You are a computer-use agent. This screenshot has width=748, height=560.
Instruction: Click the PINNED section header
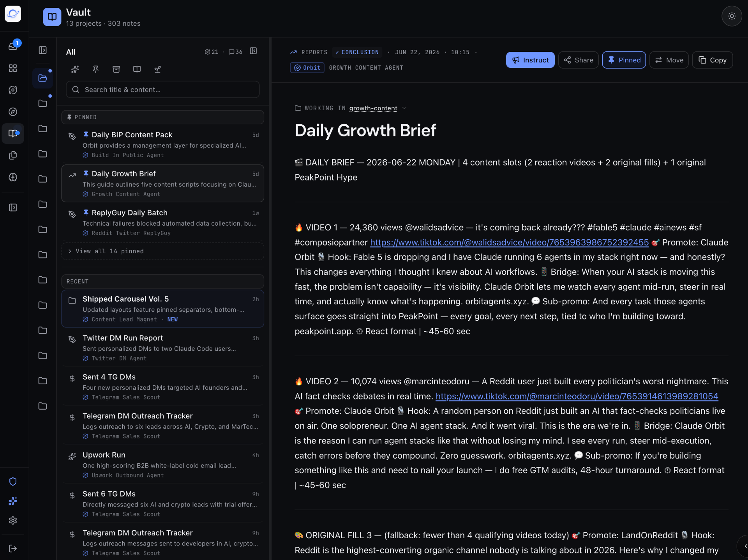[162, 117]
